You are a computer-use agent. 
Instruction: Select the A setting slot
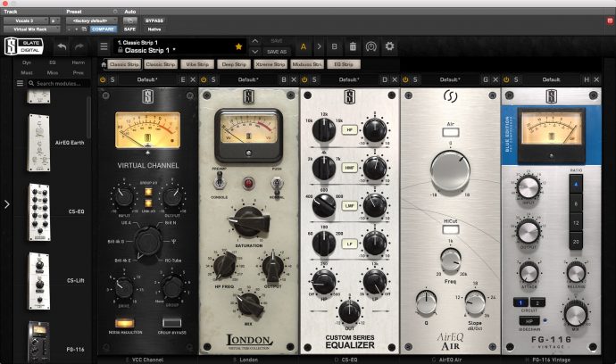pos(304,46)
